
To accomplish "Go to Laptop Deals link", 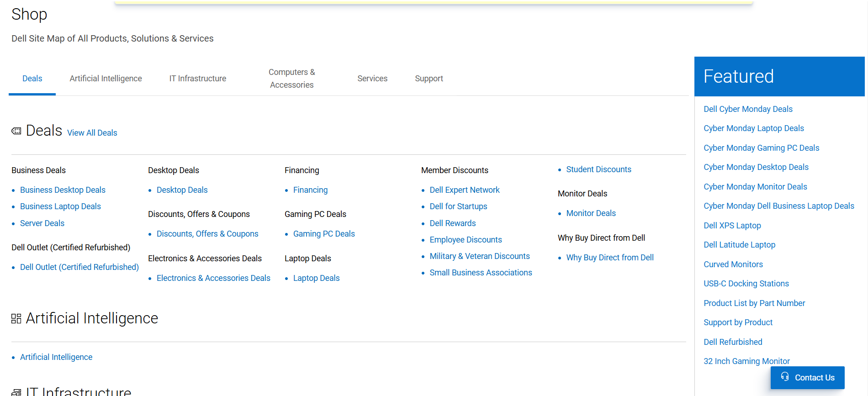I will point(316,278).
